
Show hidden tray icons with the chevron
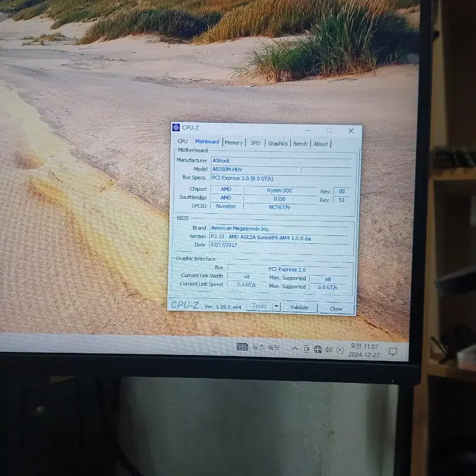tap(295, 349)
